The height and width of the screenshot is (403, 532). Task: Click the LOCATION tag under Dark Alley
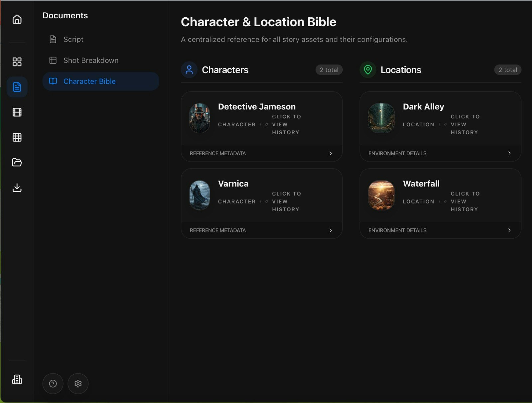418,124
